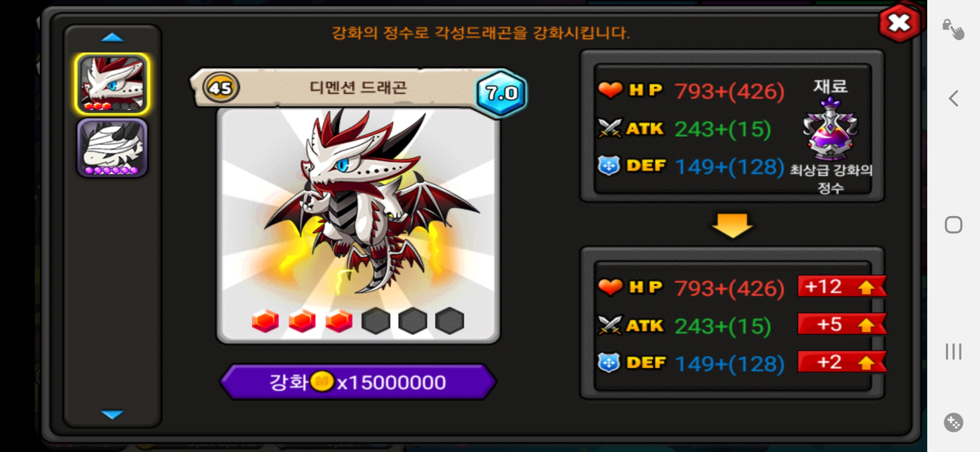Select the white striped dragon thumbnail
980x452 pixels.
(x=112, y=148)
